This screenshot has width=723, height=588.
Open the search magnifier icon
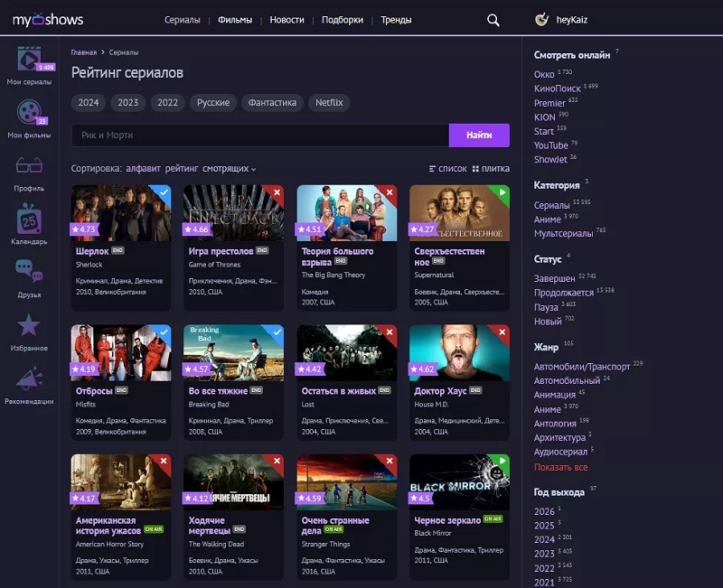[493, 20]
